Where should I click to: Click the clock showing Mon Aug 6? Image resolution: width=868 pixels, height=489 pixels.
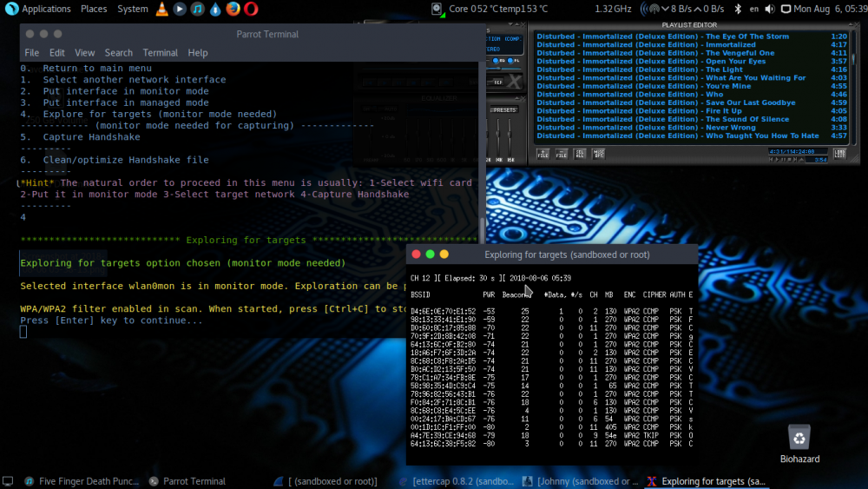point(831,9)
